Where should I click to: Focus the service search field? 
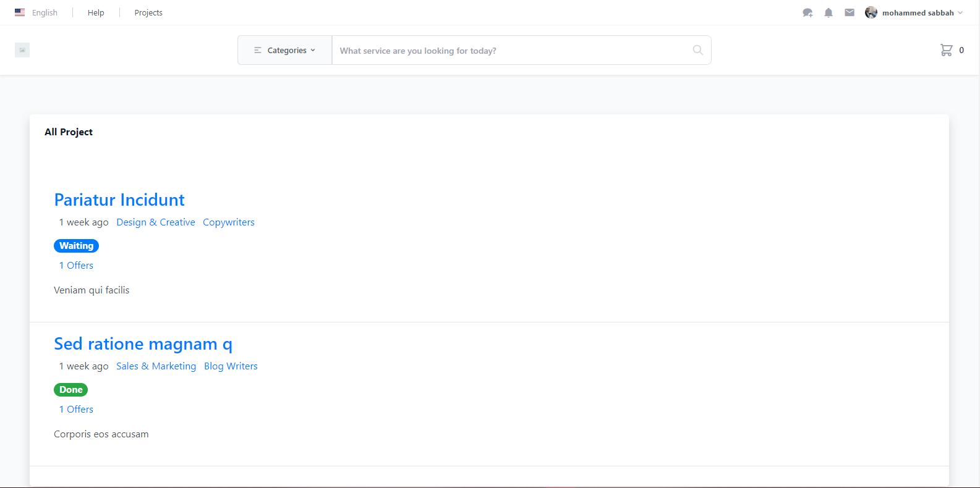[512, 51]
